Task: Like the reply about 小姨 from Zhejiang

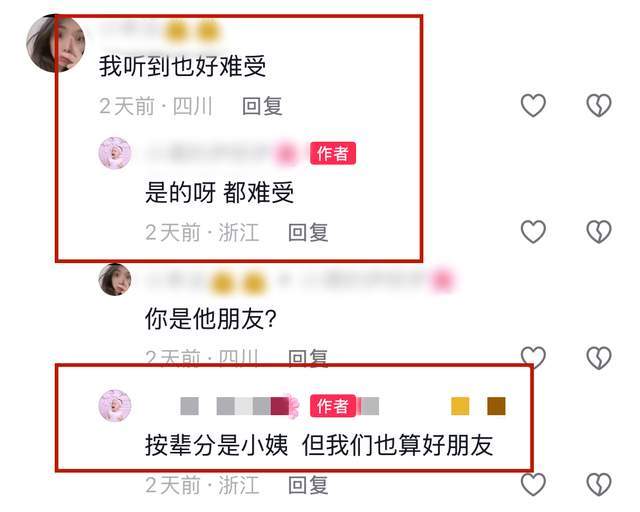Action: pos(533,484)
